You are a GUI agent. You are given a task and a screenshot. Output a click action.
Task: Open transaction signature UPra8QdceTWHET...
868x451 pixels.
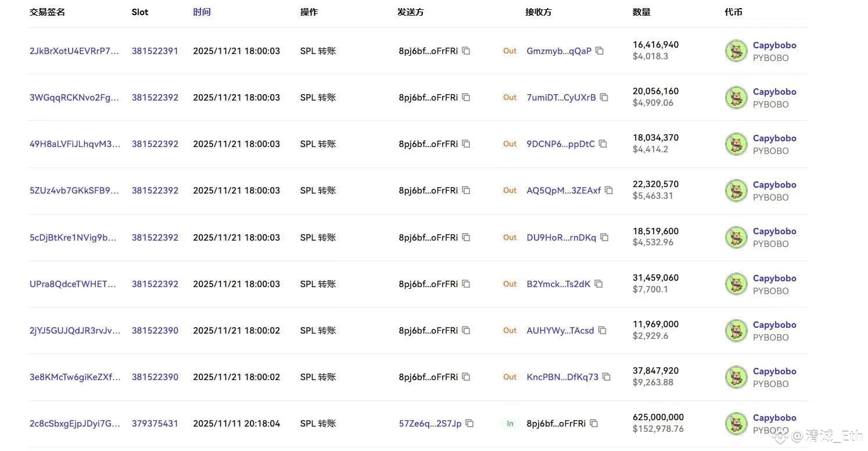(73, 284)
